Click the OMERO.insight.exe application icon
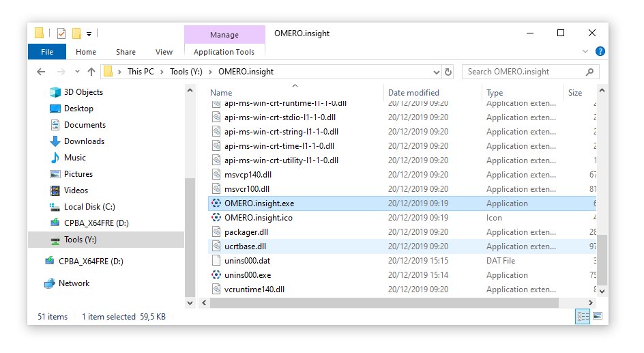Screen dimensions: 644x353 tap(216, 203)
